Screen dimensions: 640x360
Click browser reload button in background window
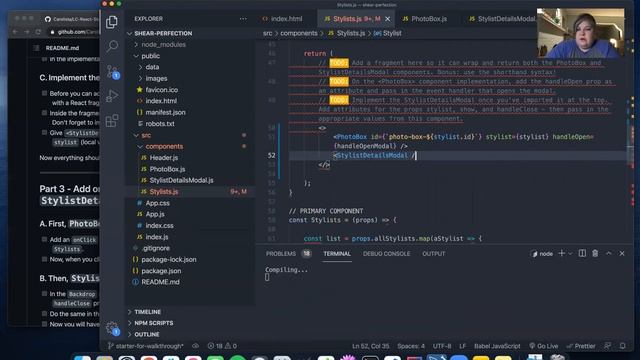point(38,32)
